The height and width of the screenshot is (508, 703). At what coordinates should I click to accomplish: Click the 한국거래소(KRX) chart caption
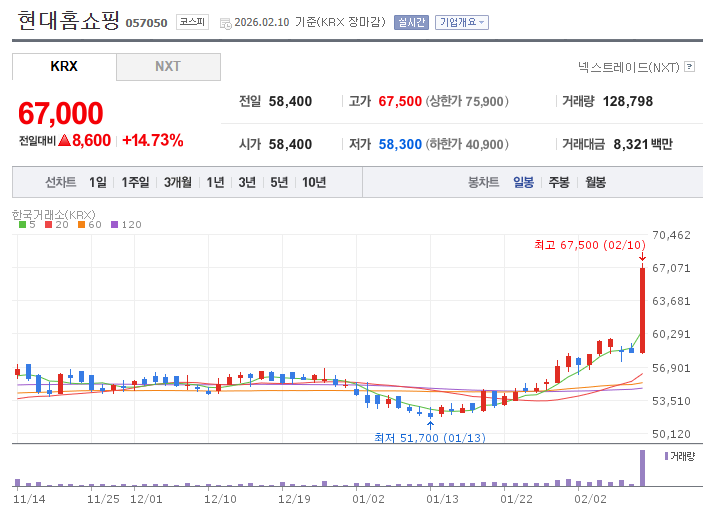click(x=53, y=215)
